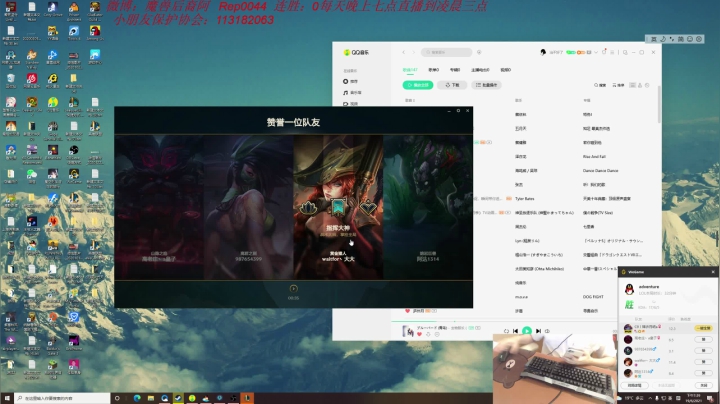Click the Windows Start button
720x404 pixels.
tap(7, 398)
